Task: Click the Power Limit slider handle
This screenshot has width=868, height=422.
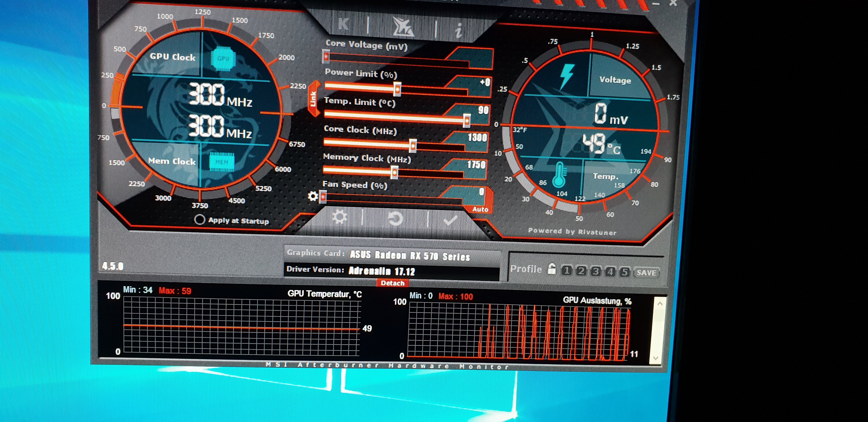Action: [x=397, y=89]
